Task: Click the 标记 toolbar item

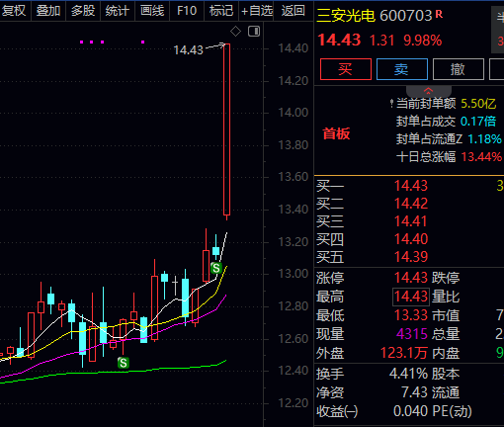Action: (221, 11)
